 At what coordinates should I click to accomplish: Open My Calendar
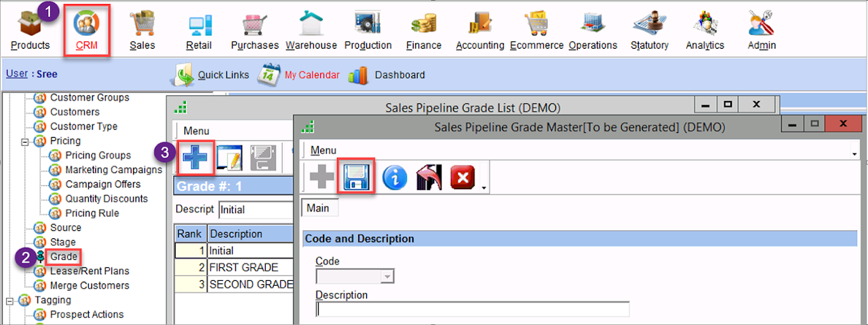pyautogui.click(x=311, y=75)
